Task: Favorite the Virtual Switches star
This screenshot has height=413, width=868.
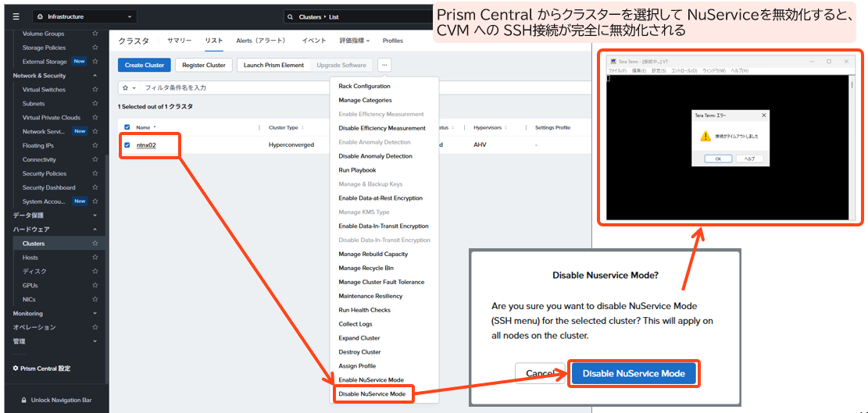Action: pos(95,90)
